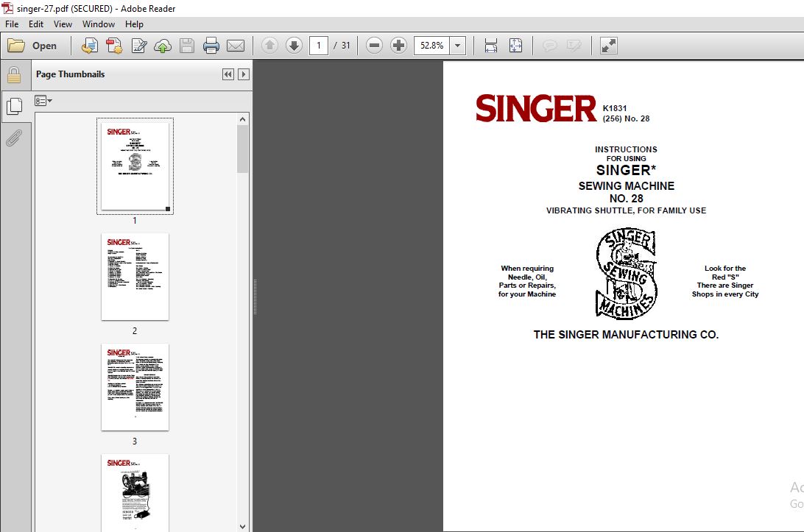Select the page 3 thumbnail
Viewport: 804px width, 532px height.
(x=135, y=388)
